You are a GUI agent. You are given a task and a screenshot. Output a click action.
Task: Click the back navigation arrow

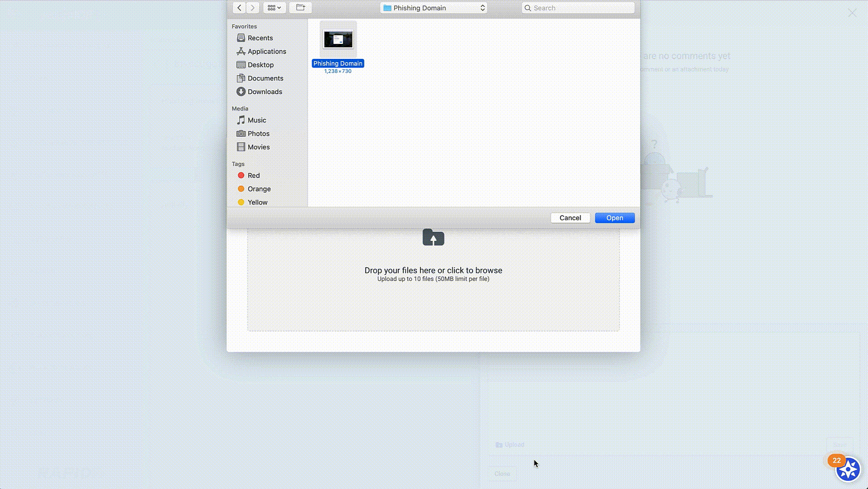pyautogui.click(x=239, y=8)
